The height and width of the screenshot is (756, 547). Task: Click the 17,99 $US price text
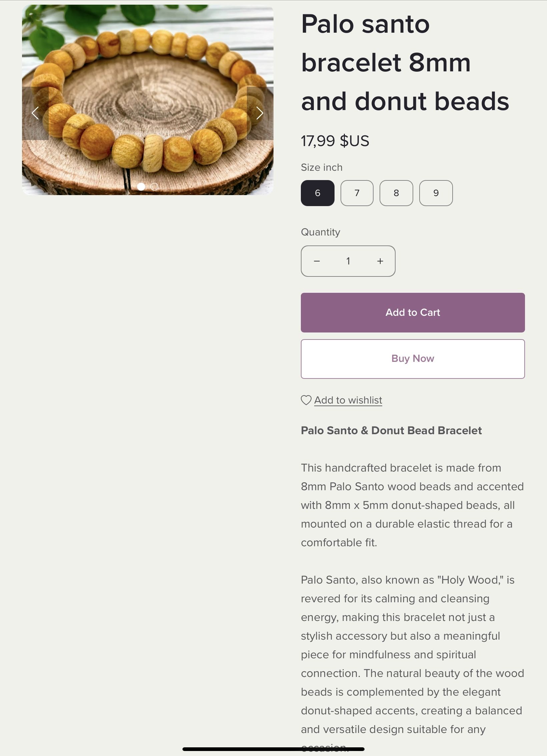point(335,141)
